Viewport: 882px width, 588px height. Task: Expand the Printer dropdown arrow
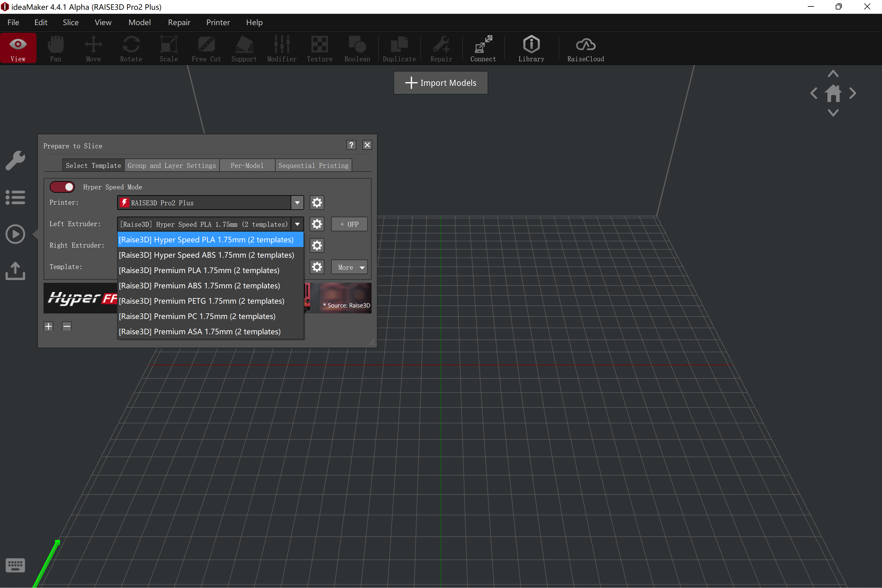[297, 203]
